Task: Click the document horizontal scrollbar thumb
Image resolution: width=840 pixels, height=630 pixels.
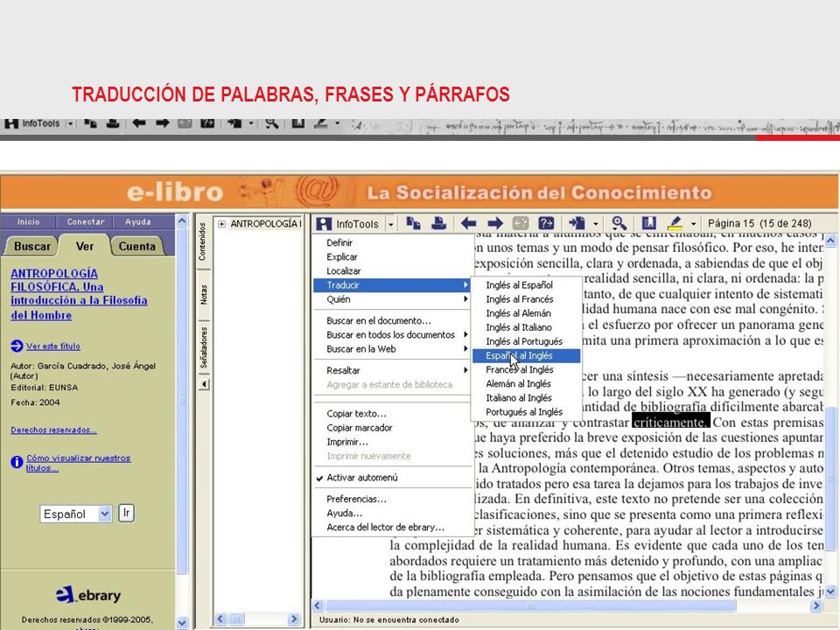Action: [x=530, y=605]
